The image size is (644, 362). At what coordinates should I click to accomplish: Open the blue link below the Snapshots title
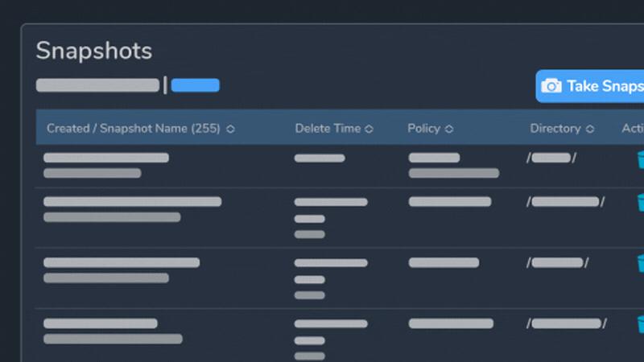pos(195,85)
